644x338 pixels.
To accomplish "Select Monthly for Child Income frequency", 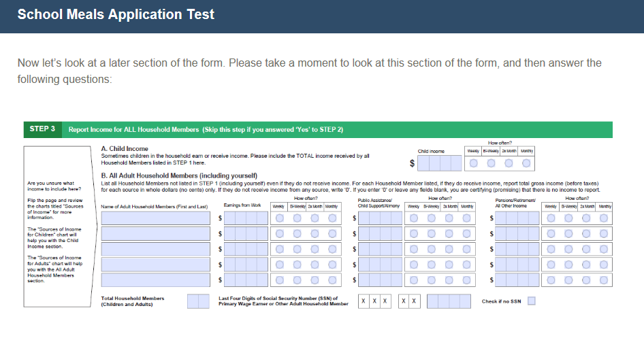I will click(527, 164).
